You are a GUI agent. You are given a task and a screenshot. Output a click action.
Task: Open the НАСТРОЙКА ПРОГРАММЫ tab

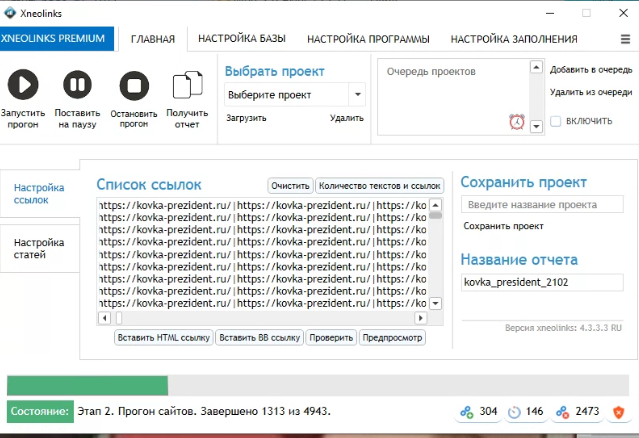click(x=368, y=39)
